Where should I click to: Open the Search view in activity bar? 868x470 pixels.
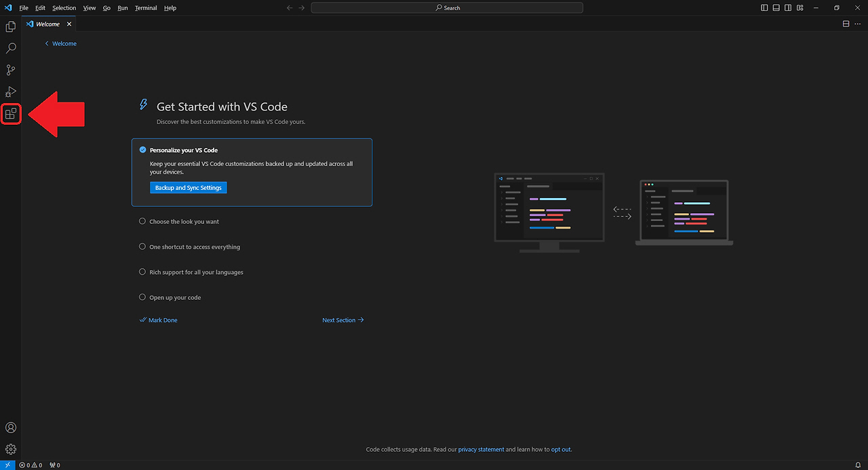pos(11,48)
